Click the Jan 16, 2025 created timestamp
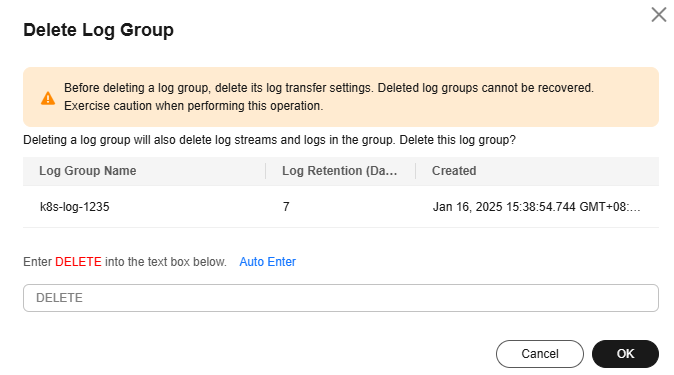 click(536, 207)
